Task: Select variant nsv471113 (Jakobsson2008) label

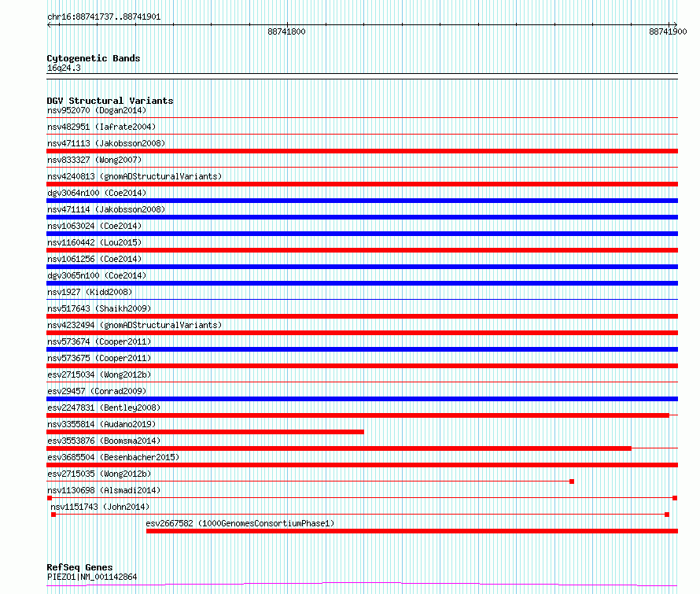Action: click(x=106, y=143)
